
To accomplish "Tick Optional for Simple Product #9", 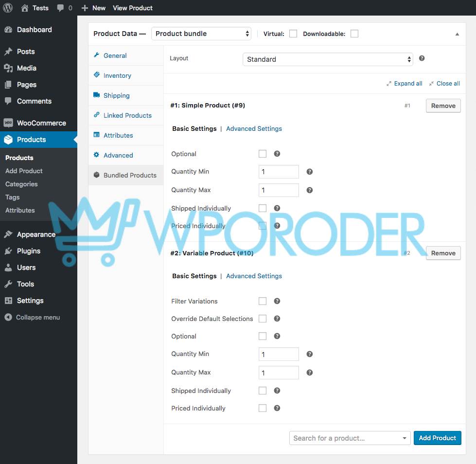I will (x=263, y=154).
